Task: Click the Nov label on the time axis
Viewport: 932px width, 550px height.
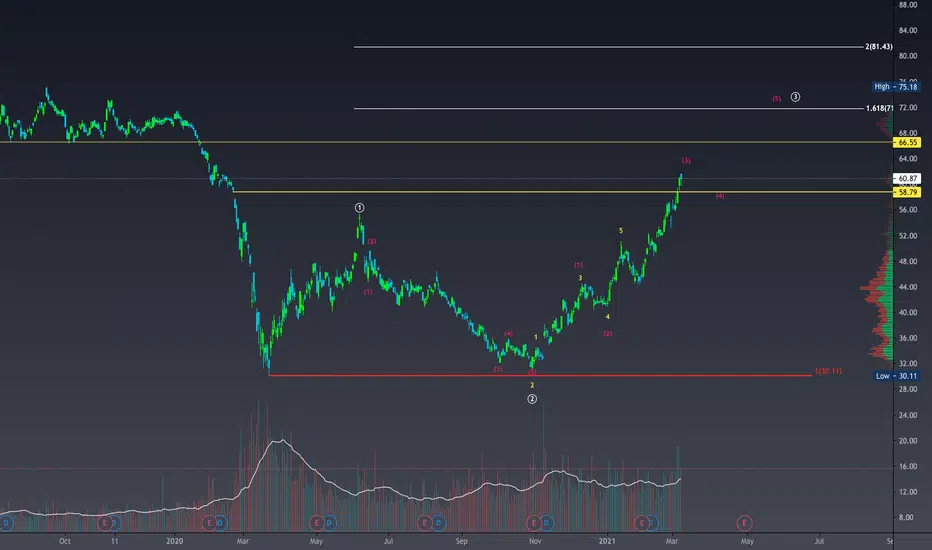Action: 535,541
